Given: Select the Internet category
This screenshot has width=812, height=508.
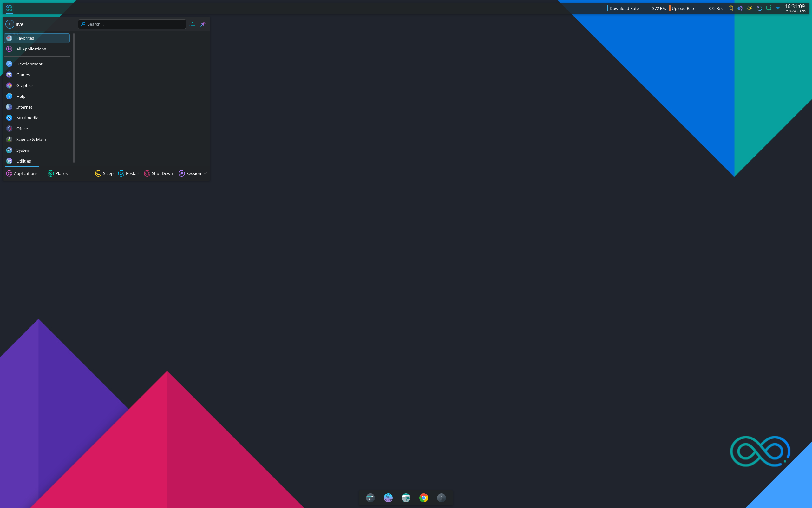Looking at the screenshot, I should coord(37,107).
